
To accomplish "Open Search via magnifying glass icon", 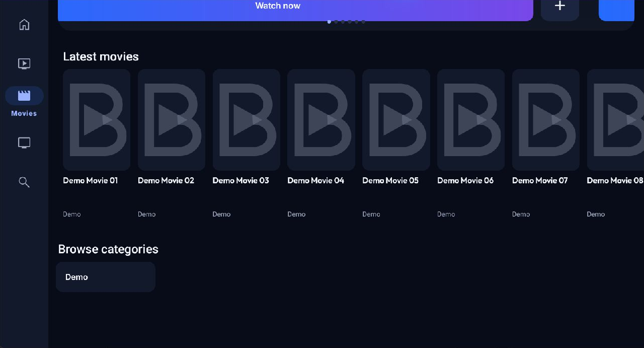I will point(24,182).
